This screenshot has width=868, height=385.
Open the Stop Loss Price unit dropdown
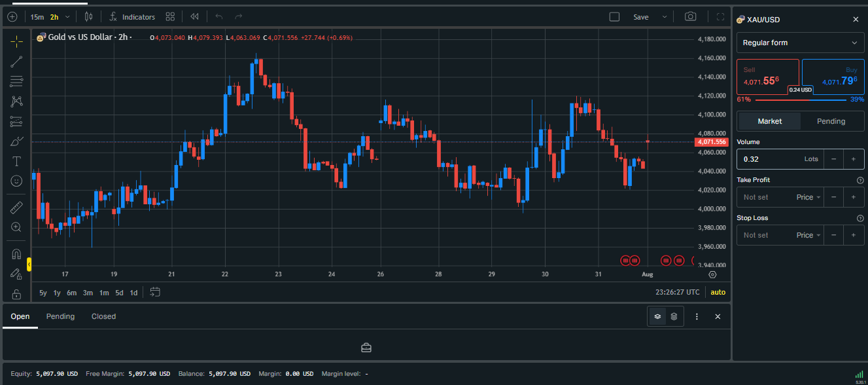pos(808,235)
